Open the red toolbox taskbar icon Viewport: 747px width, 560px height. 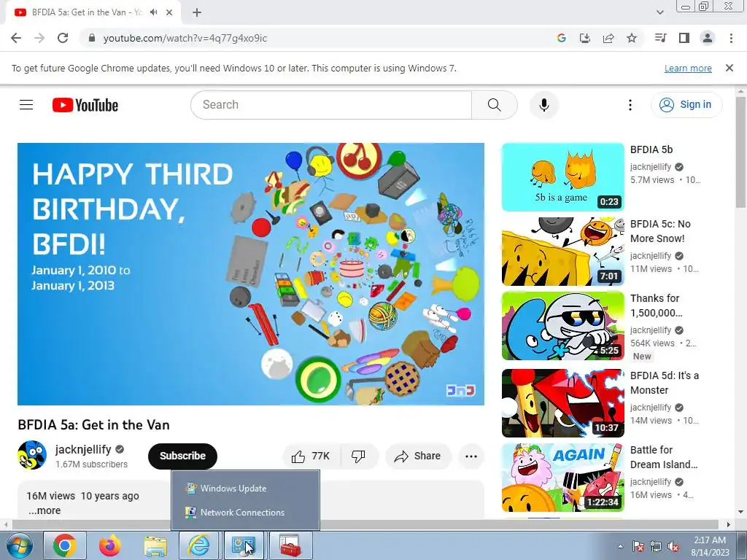pos(290,545)
